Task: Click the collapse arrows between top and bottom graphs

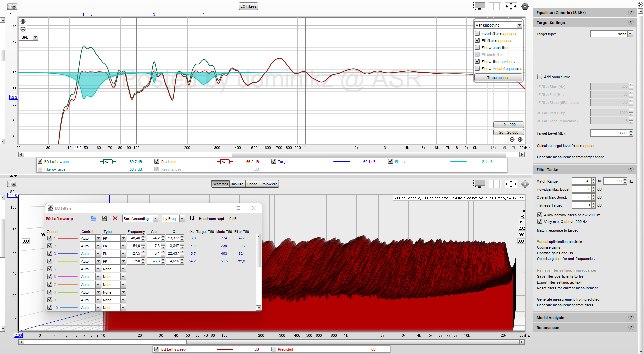Action: (x=13, y=176)
